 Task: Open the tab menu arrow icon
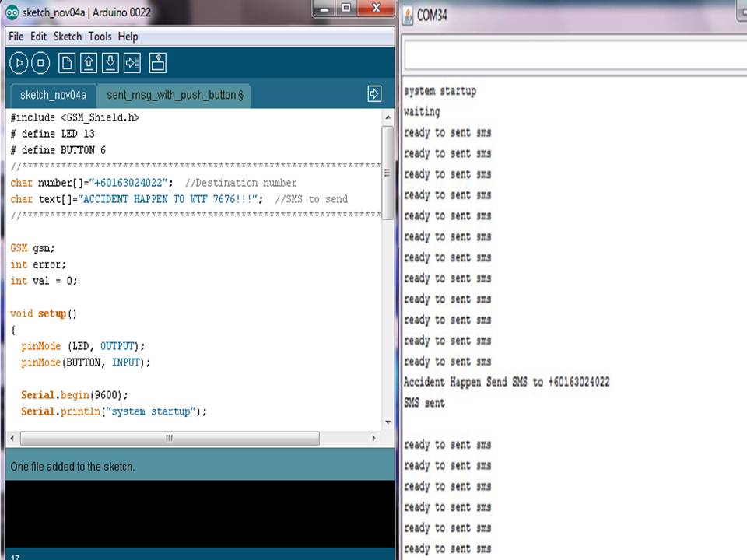pyautogui.click(x=374, y=93)
